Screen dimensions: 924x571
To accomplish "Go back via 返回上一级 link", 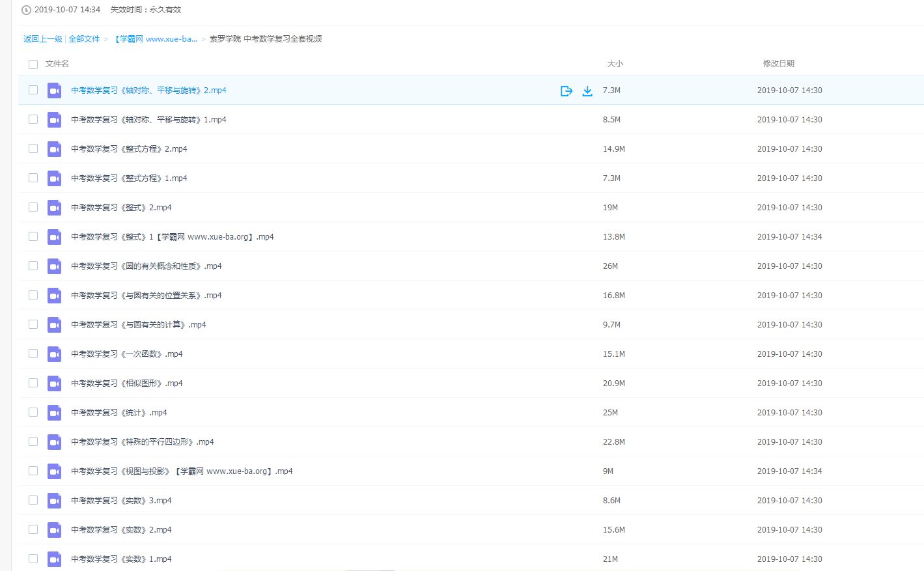I will [43, 39].
